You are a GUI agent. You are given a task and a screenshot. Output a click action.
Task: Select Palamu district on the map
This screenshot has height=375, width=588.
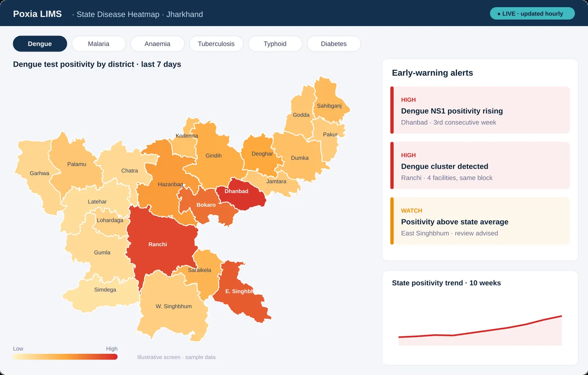point(76,164)
